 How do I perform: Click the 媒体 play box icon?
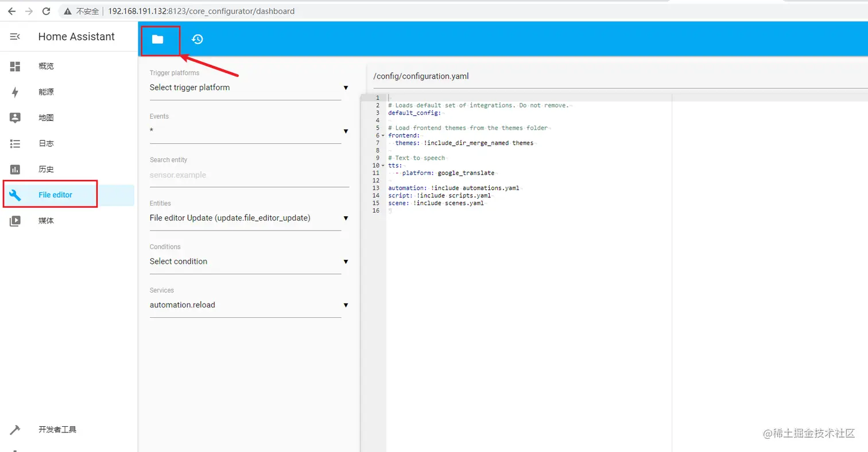[15, 221]
